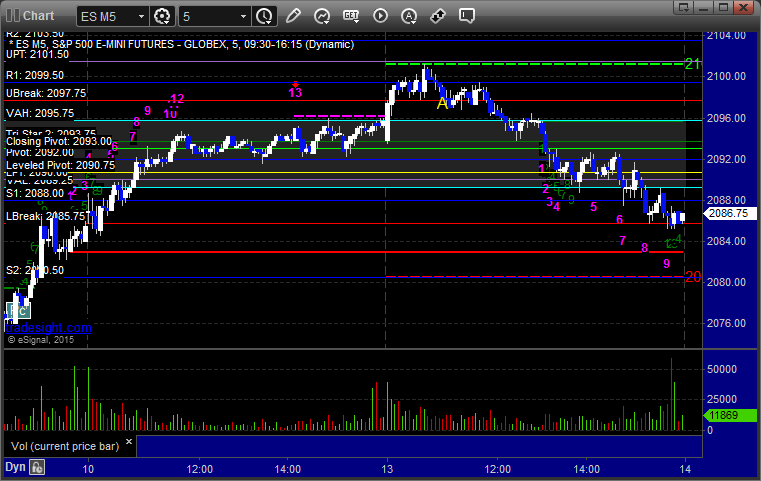761x481 pixels.
Task: Click the chart window grip icon
Action: (13, 16)
